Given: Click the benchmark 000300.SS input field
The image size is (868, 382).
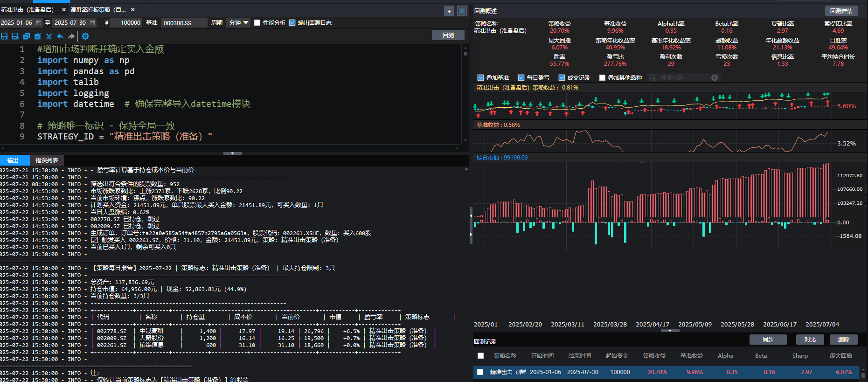Looking at the screenshot, I should click(184, 22).
